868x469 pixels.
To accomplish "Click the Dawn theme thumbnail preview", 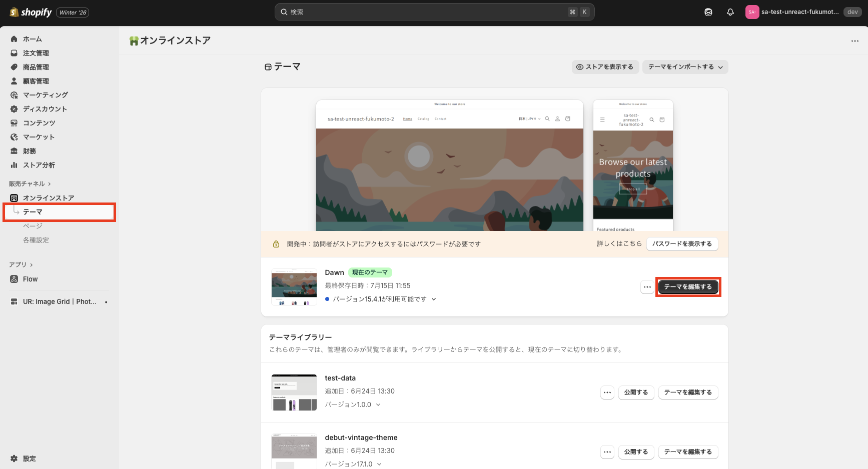I will click(294, 286).
